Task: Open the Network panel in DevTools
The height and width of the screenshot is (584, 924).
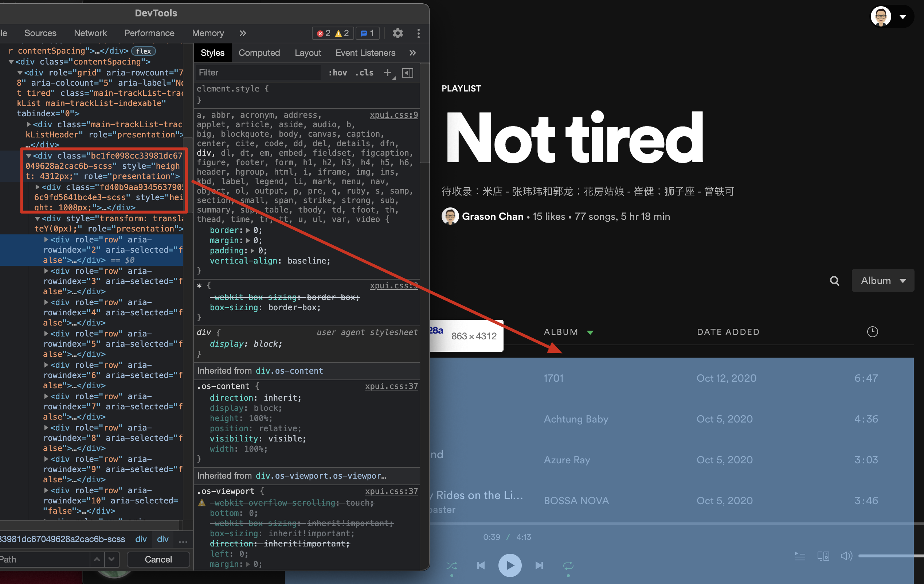Action: [x=90, y=33]
